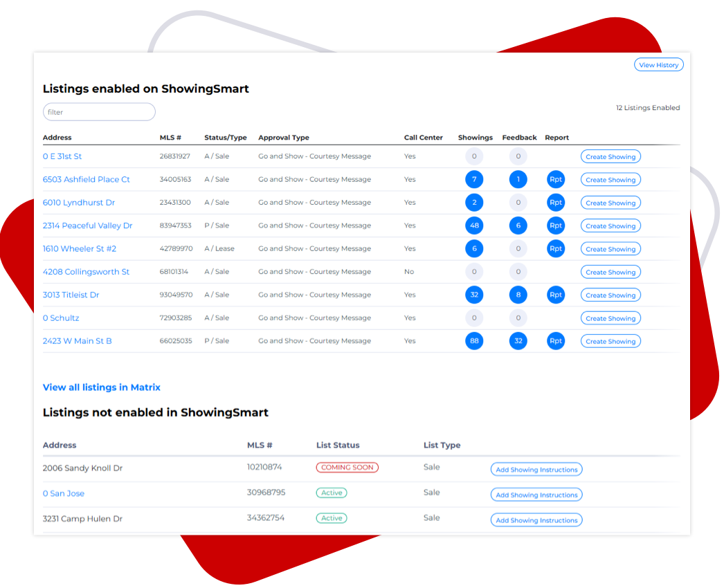The width and height of the screenshot is (724, 588).
Task: View 8 feedback for 3013 Titleist Dr
Action: click(518, 295)
